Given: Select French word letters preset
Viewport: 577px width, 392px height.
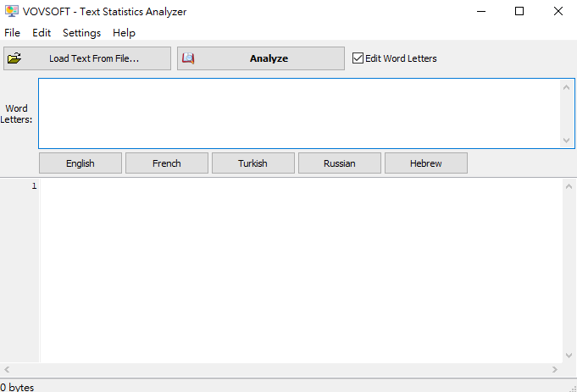Looking at the screenshot, I should click(x=167, y=163).
